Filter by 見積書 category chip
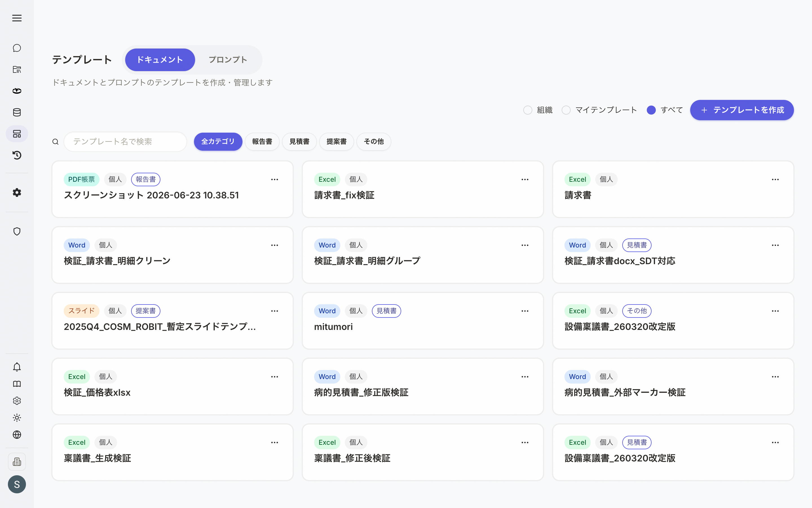Image resolution: width=812 pixels, height=508 pixels. pyautogui.click(x=299, y=141)
